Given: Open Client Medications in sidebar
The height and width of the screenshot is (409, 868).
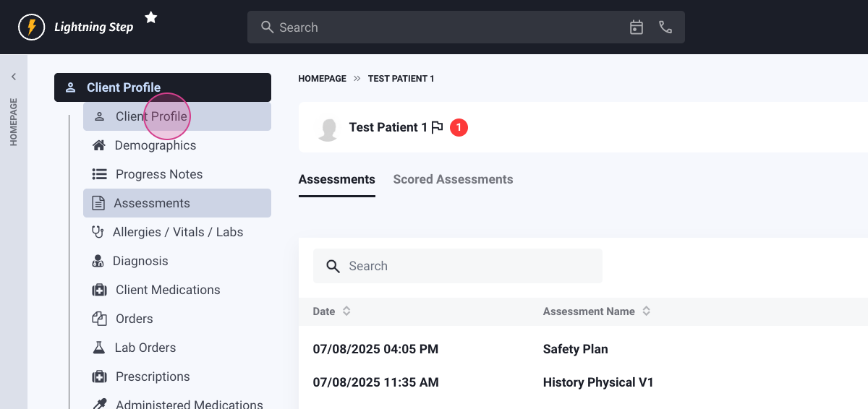Looking at the screenshot, I should click(x=167, y=290).
